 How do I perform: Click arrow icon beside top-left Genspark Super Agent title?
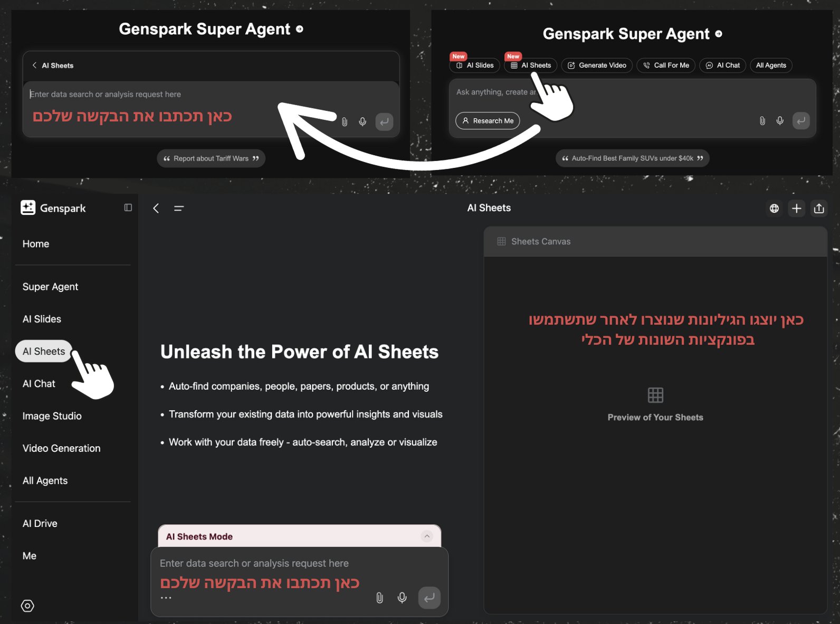click(300, 29)
